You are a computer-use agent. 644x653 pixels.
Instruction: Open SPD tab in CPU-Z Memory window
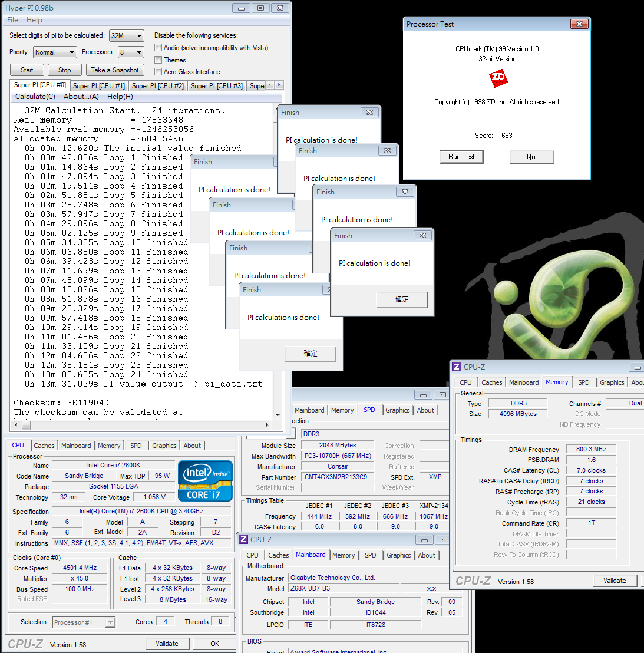tap(584, 382)
